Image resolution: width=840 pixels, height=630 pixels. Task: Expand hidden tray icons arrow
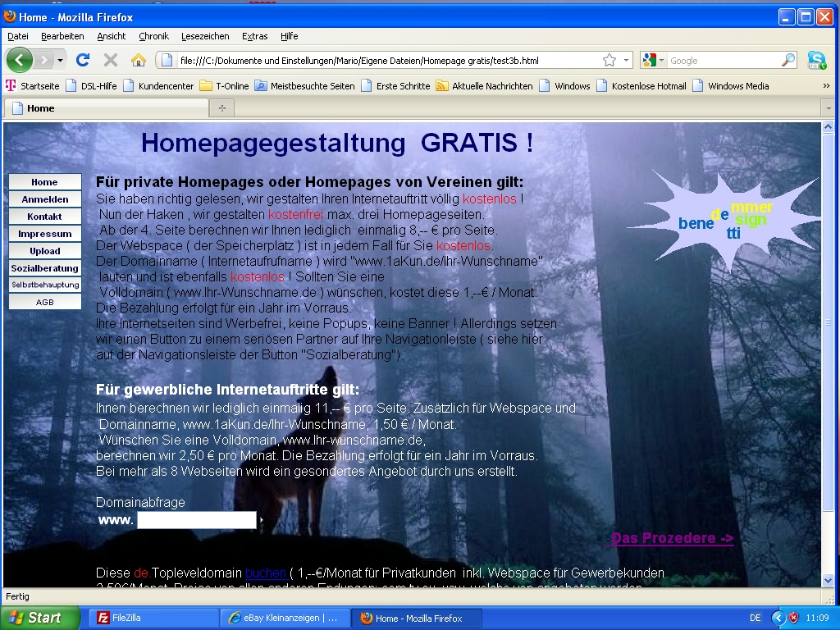(778, 618)
